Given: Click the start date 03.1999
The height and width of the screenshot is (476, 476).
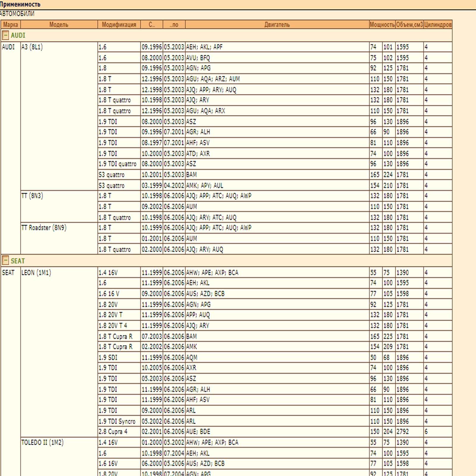Looking at the screenshot, I should coord(152,185).
